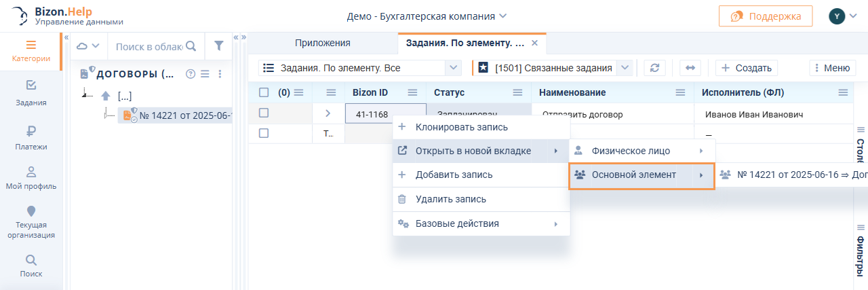Image resolution: width=868 pixels, height=290 pixels.
Task: Click help icon next to Договоры
Action: tap(191, 74)
